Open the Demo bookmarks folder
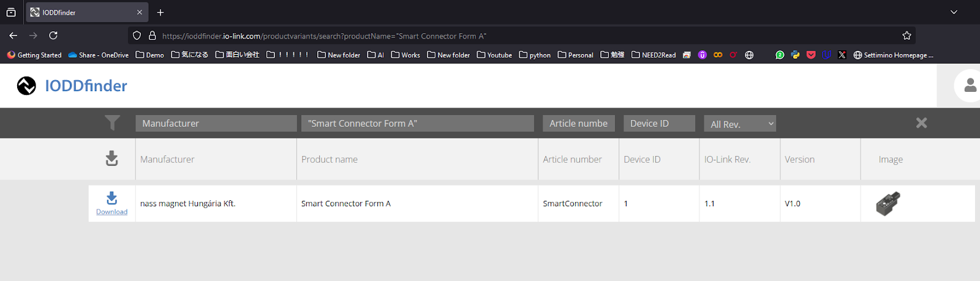Image resolution: width=980 pixels, height=281 pixels. 149,55
